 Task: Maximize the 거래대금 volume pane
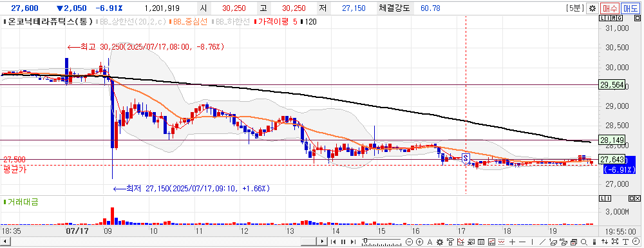(x=632, y=199)
